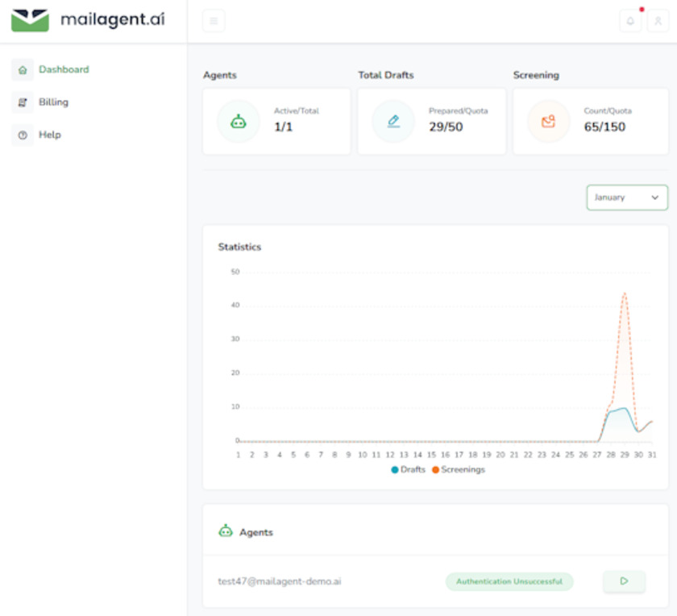
Task: Click the green robot Agents card icon
Action: 239,122
